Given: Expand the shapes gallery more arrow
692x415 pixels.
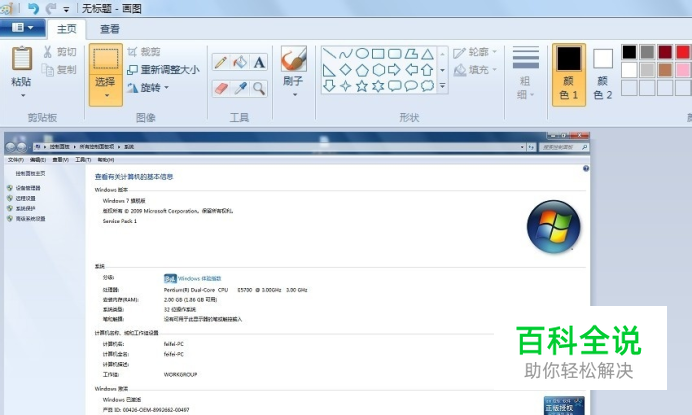Looking at the screenshot, I should tap(443, 86).
